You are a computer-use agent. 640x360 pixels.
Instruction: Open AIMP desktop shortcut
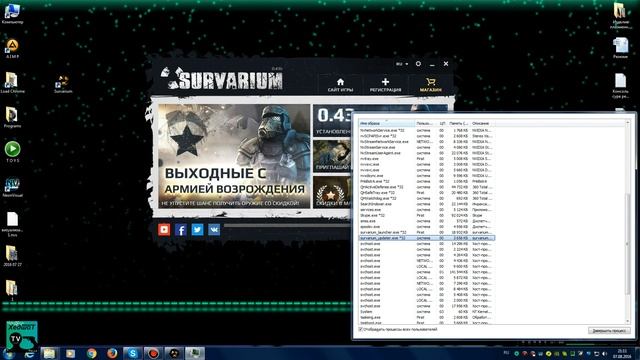(12, 49)
